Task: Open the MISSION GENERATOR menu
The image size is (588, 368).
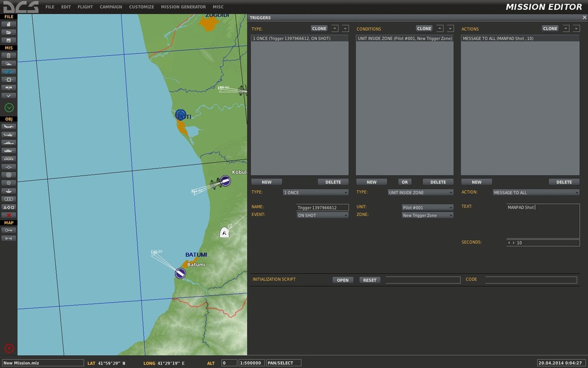Action: [183, 7]
